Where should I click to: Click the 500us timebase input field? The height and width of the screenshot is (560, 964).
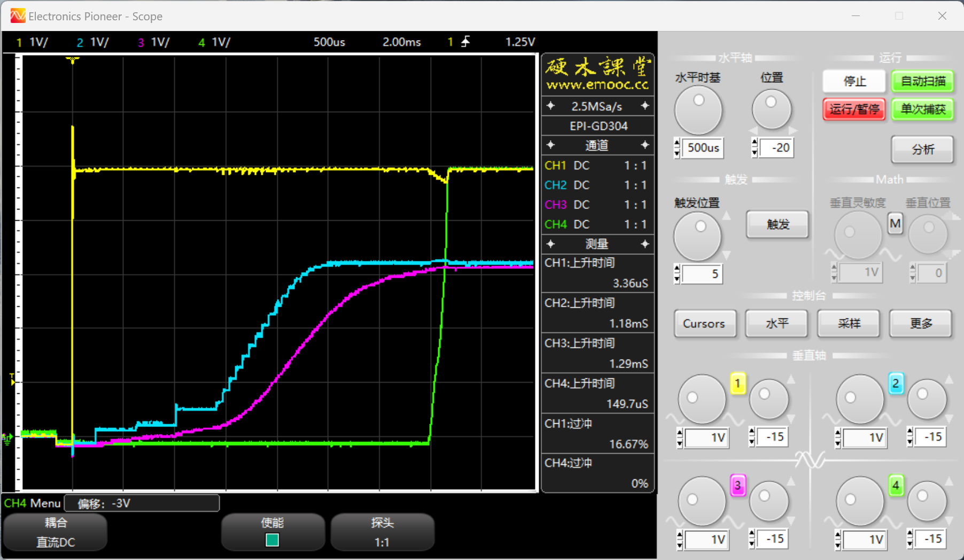(x=702, y=148)
